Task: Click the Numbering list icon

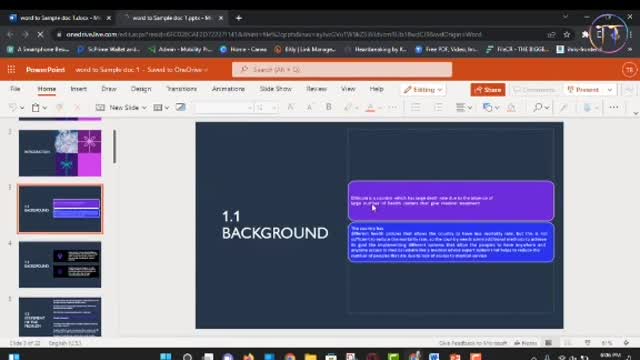Action: pyautogui.click(x=438, y=107)
